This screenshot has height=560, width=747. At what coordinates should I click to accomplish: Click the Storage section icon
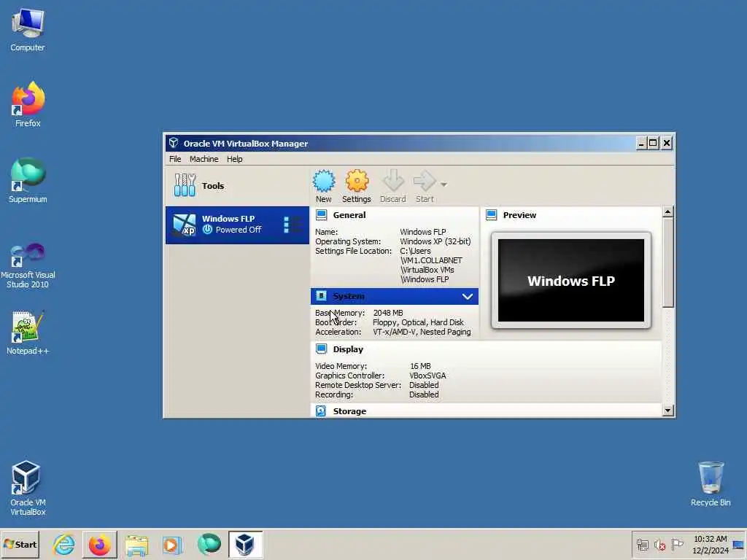click(321, 411)
